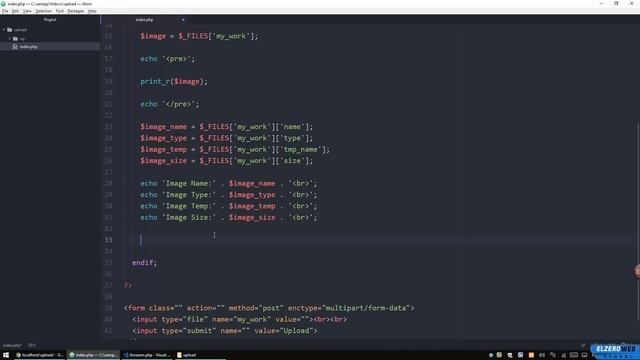This screenshot has height=360, width=640.
Task: Click the network icon in system tray
Action: pos(563,355)
